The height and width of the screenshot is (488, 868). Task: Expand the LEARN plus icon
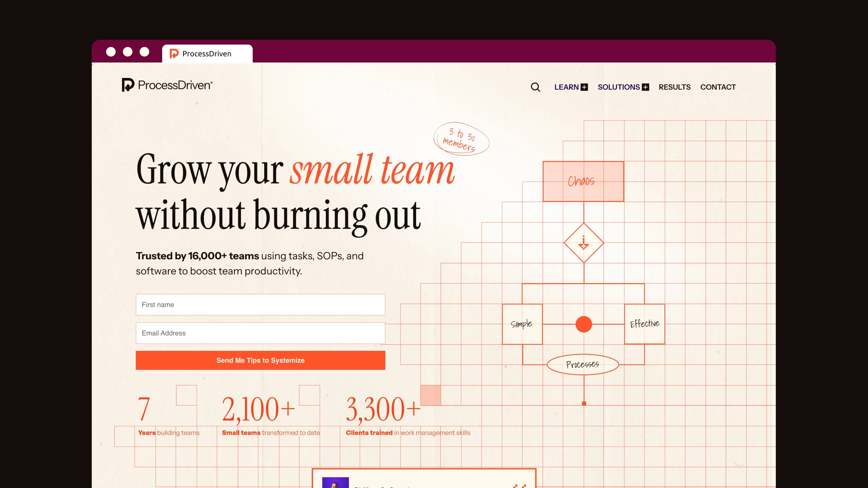pos(584,87)
